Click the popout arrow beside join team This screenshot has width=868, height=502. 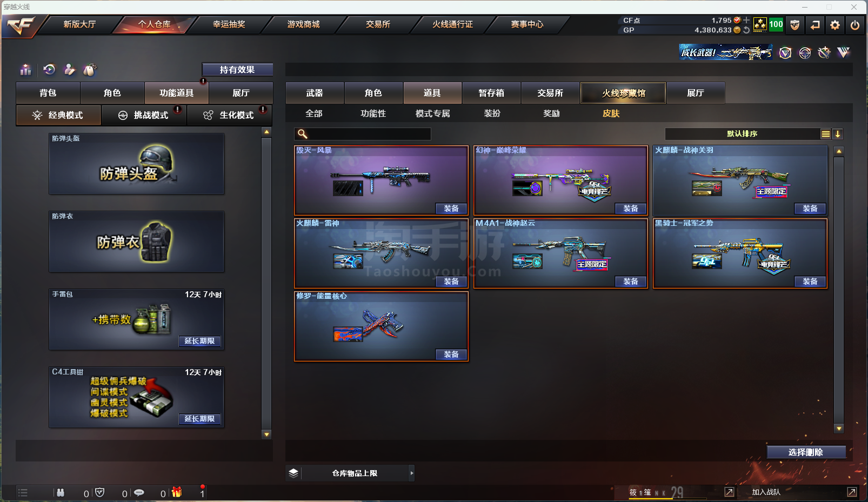(x=852, y=492)
